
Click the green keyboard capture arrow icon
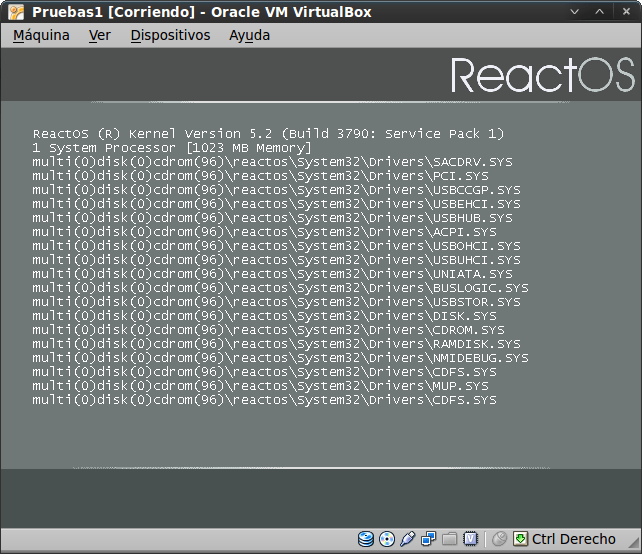pyautogui.click(x=520, y=539)
